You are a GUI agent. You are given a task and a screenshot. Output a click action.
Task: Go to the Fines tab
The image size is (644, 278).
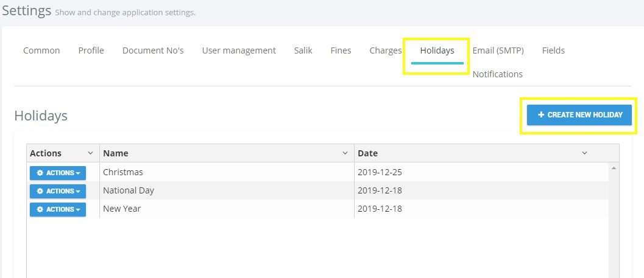pos(341,50)
